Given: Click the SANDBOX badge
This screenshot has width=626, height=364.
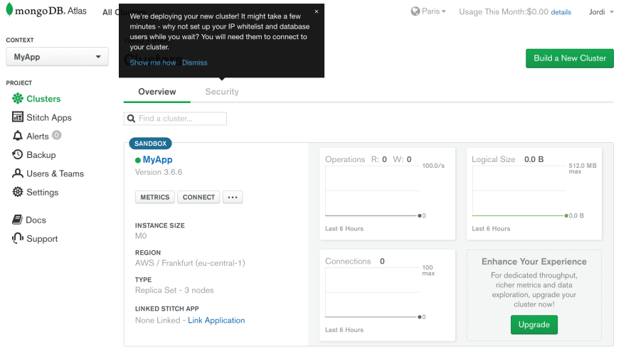Looking at the screenshot, I should coord(151,144).
